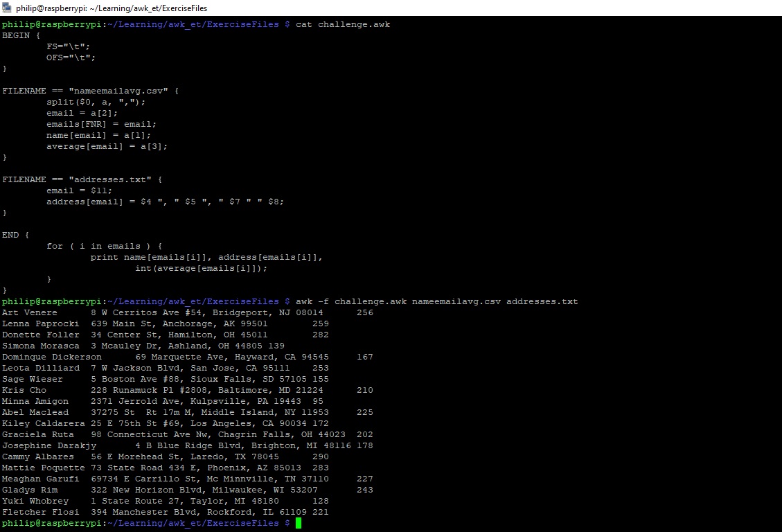Click the 'print name[emails[i]]' line
Viewport: 782px width, 532px height.
coord(206,257)
